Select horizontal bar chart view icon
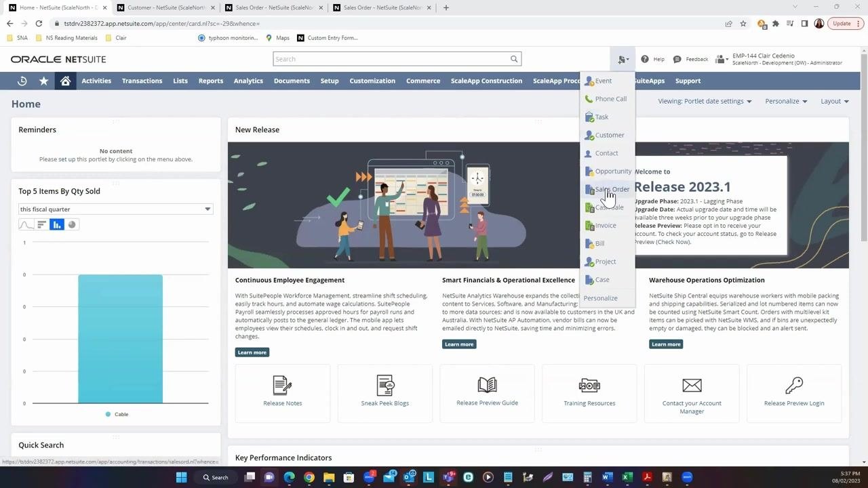The image size is (868, 488). pyautogui.click(x=41, y=224)
